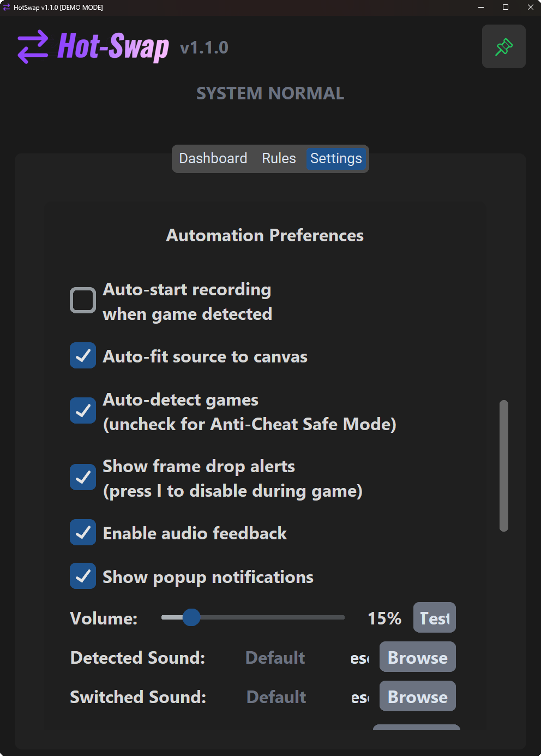Click the Switched Sound Default field
The width and height of the screenshot is (541, 756).
coord(276,697)
